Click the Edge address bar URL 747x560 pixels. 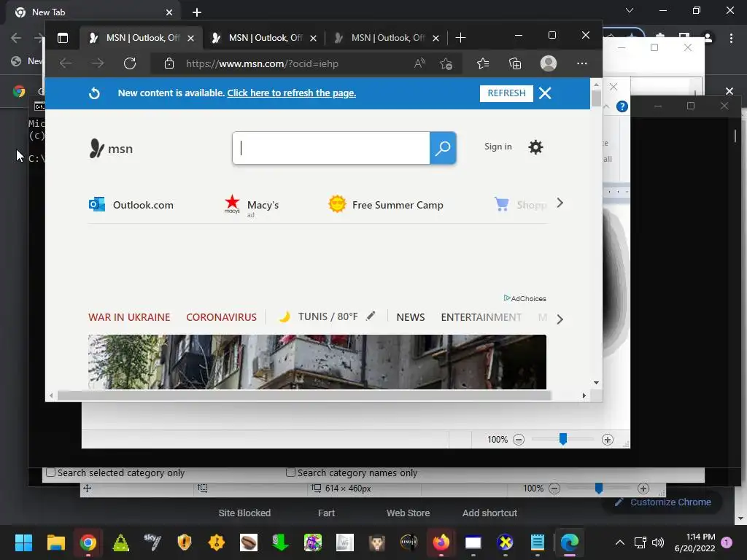(x=262, y=64)
